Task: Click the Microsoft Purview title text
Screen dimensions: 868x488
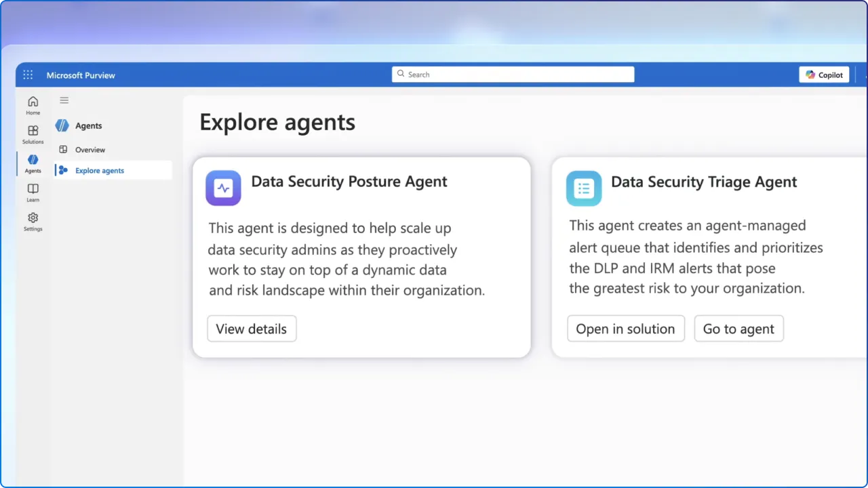Action: [x=81, y=75]
